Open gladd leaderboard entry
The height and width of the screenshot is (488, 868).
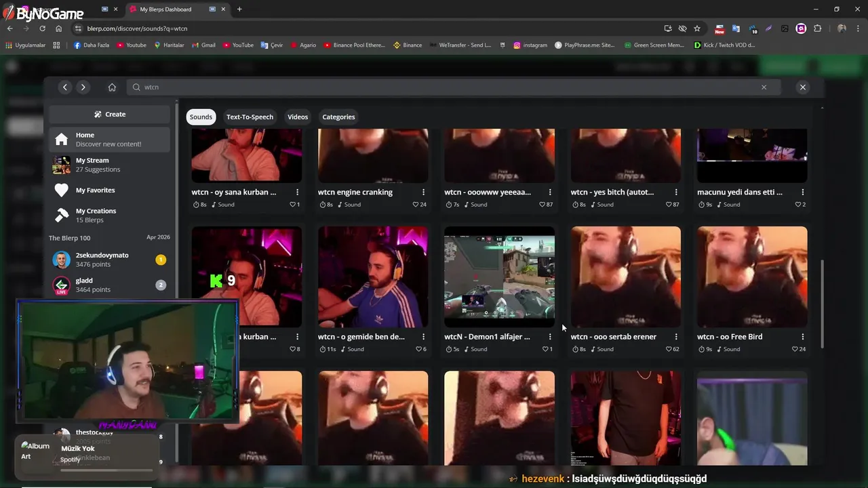[109, 285]
